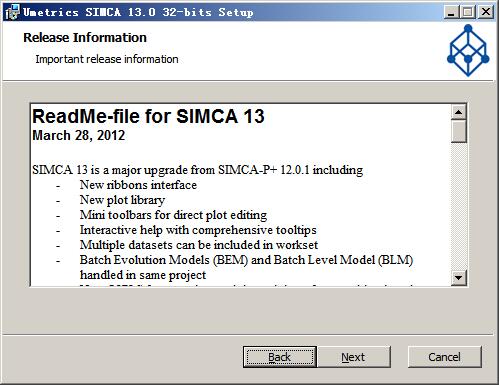This screenshot has width=499, height=385.
Task: Click the maximize button in the title bar
Action: (x=468, y=12)
